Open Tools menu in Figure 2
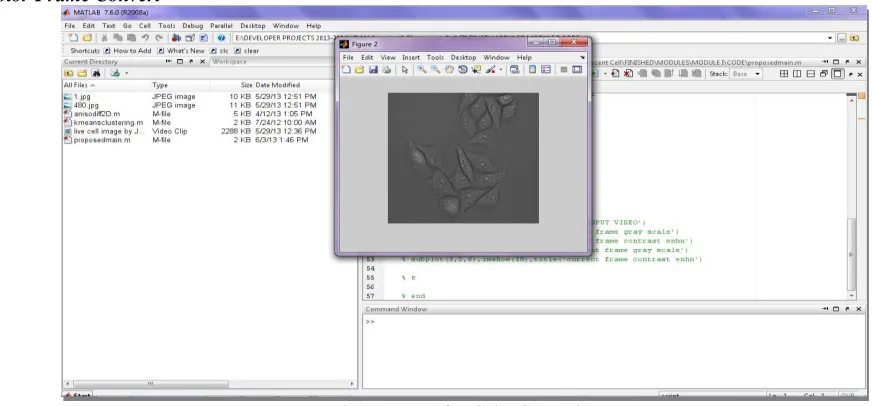Image resolution: width=872 pixels, height=406 pixels. pyautogui.click(x=435, y=57)
